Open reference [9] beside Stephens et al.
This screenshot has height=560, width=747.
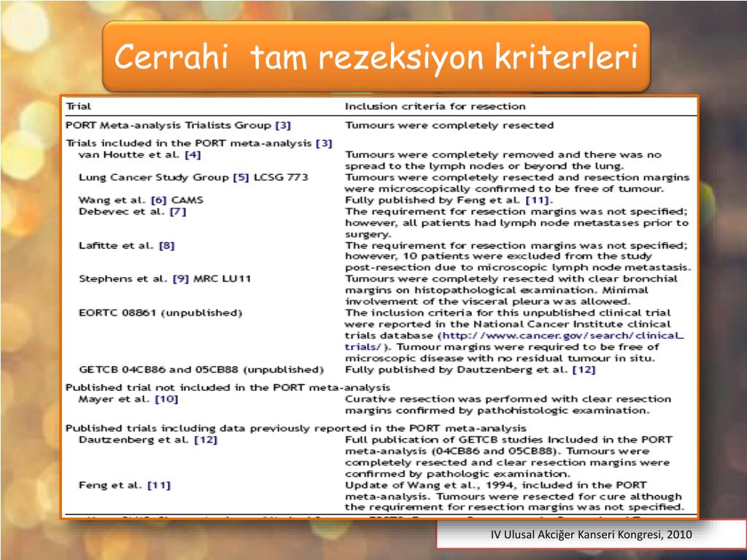coord(181,279)
